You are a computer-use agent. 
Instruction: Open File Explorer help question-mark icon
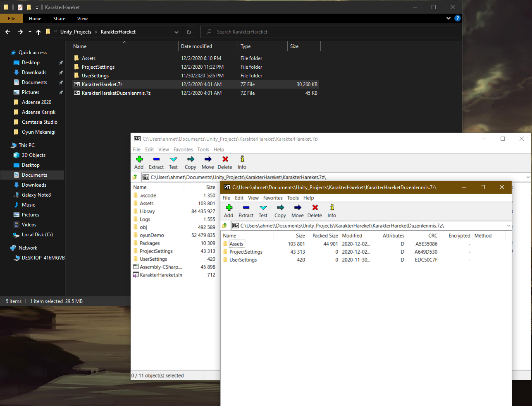tap(458, 18)
